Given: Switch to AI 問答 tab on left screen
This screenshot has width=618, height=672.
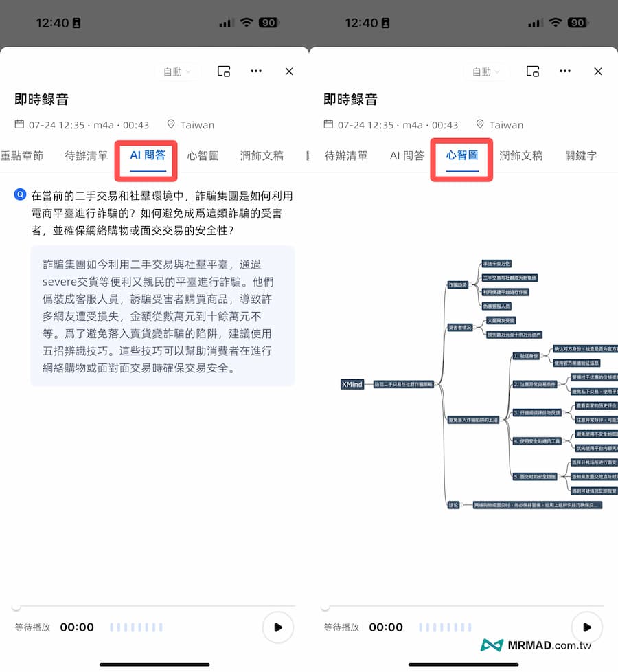Looking at the screenshot, I should pos(148,156).
